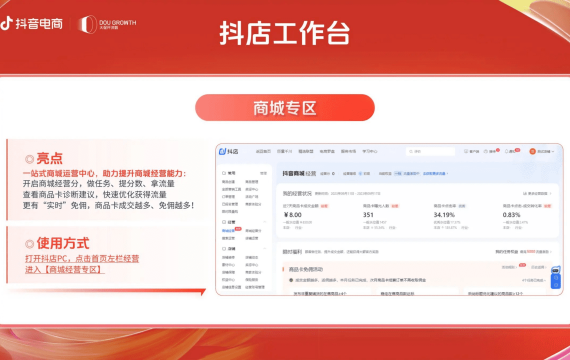Click the Doudian logo in embedded screenshot

click(229, 151)
